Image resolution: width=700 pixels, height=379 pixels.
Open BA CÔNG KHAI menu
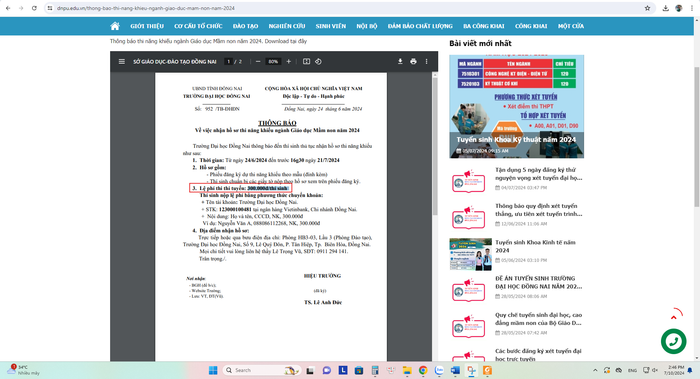pos(483,26)
